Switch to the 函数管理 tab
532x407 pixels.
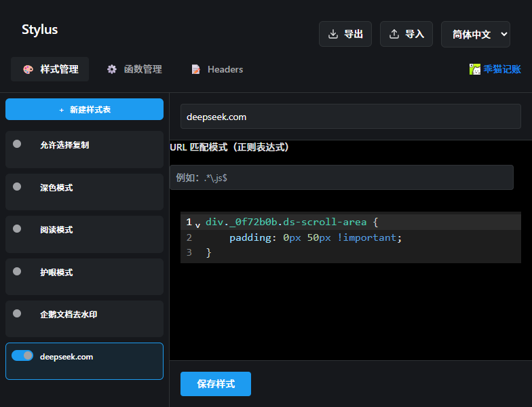[x=134, y=69]
